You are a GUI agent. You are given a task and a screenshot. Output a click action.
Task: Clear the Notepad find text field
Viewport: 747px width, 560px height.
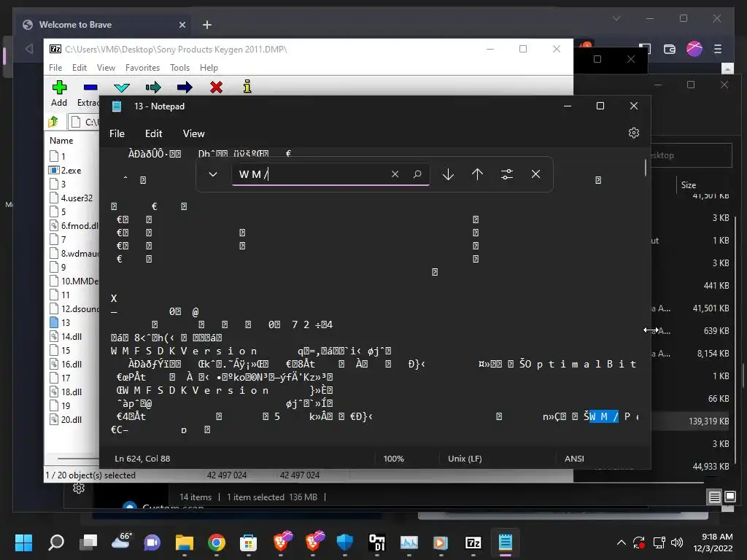click(395, 174)
